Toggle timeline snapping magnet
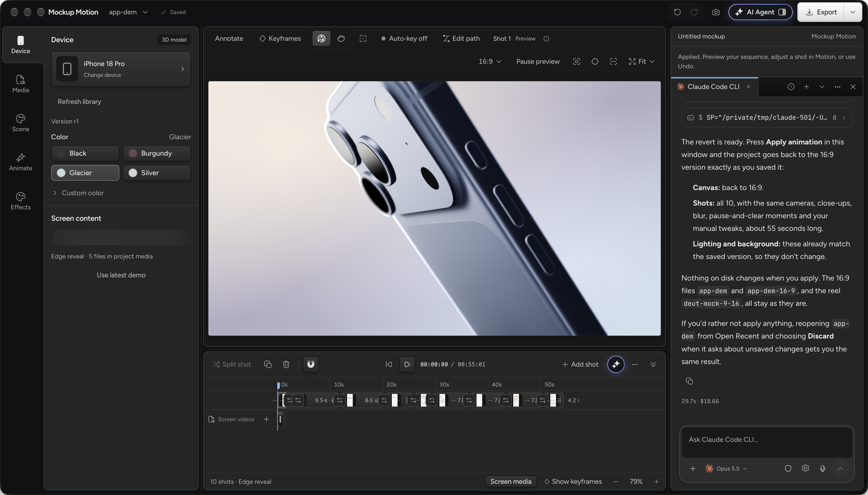 pyautogui.click(x=311, y=364)
